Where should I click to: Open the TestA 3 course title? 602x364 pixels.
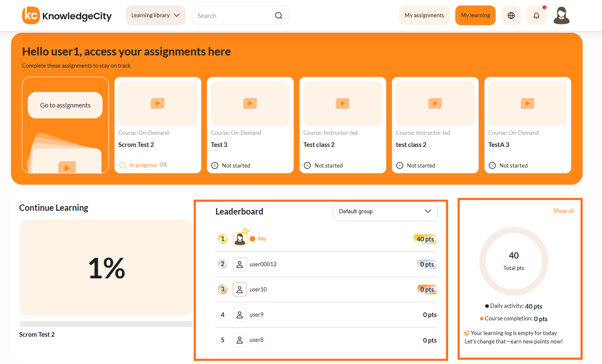[499, 145]
